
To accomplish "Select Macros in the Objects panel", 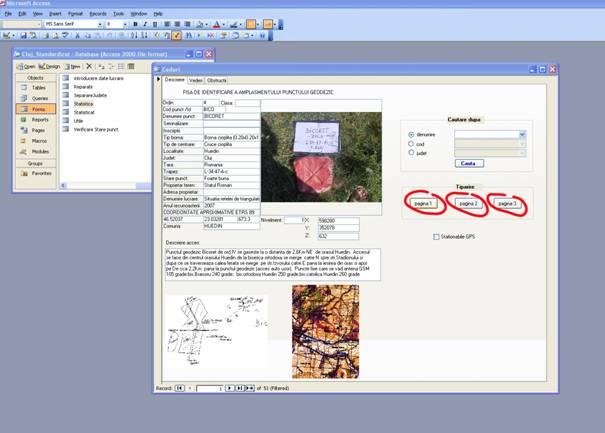I will point(38,140).
